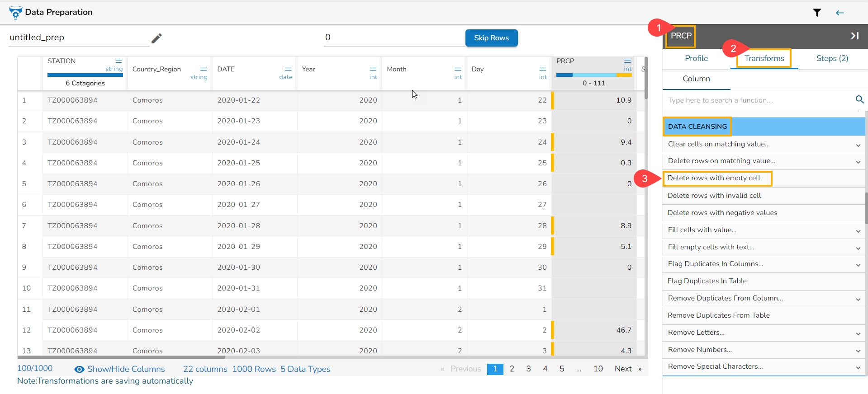Open STATION column menu icon
Screen dimensions: 868x394
(119, 61)
